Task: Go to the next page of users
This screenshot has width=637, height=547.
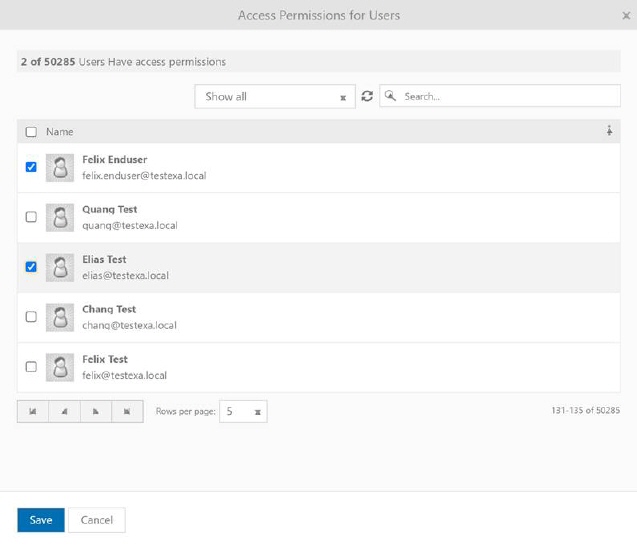Action: [95, 411]
